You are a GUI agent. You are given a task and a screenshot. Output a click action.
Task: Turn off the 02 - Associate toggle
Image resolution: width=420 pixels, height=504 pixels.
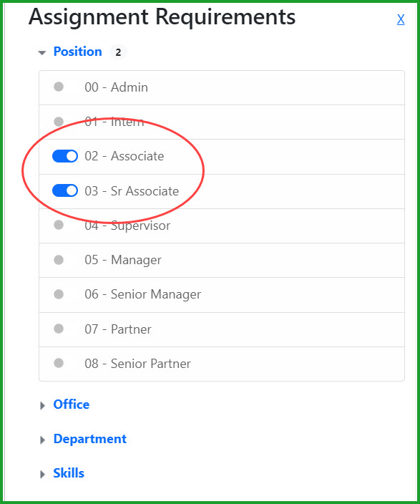point(65,156)
